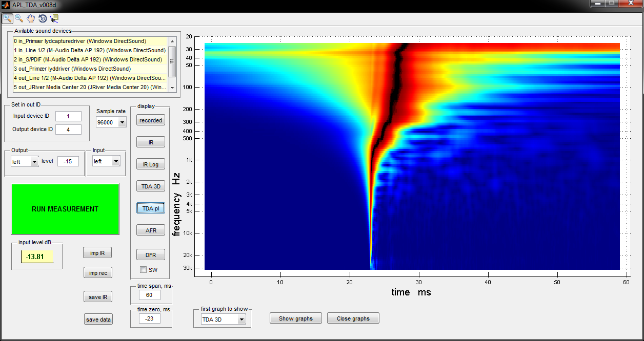Show the AFR display
Viewport: 644px width, 341px height.
(x=151, y=230)
